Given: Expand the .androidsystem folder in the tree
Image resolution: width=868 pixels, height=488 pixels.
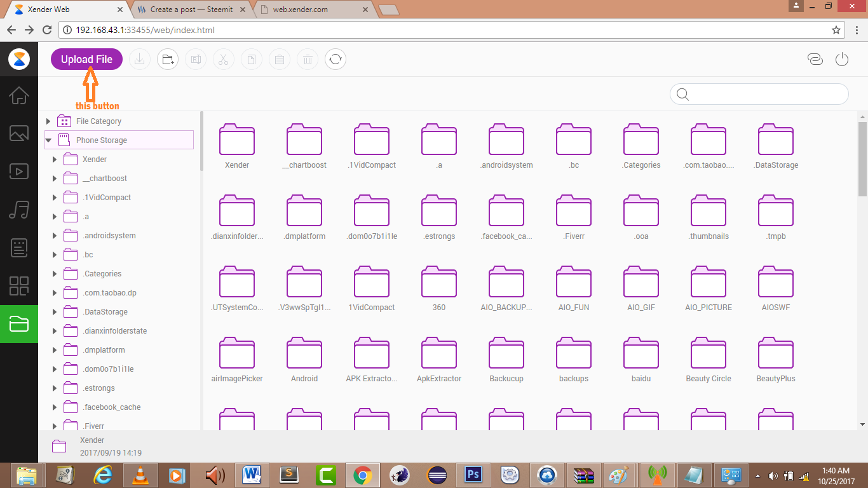Looking at the screenshot, I should [55, 236].
